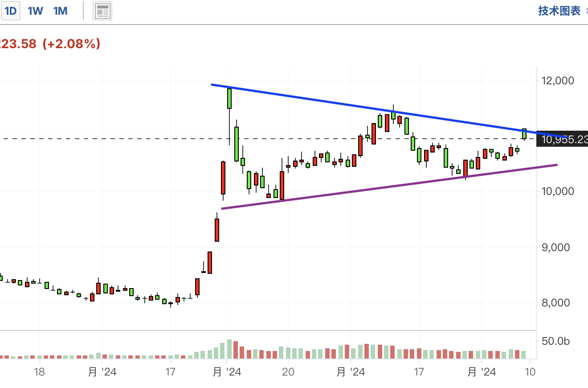This screenshot has height=388, width=588.
Task: Click the 10,000 price axis label
Action: (x=558, y=191)
